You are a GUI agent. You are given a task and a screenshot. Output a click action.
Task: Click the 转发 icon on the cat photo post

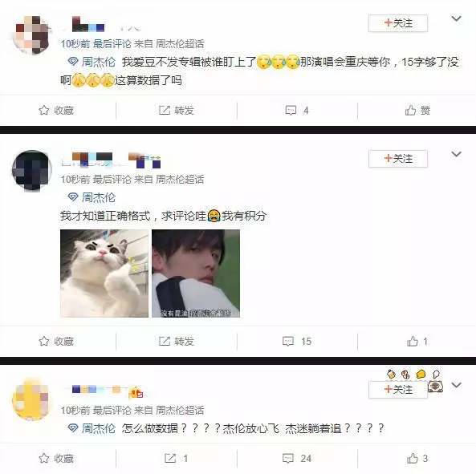pyautogui.click(x=165, y=341)
